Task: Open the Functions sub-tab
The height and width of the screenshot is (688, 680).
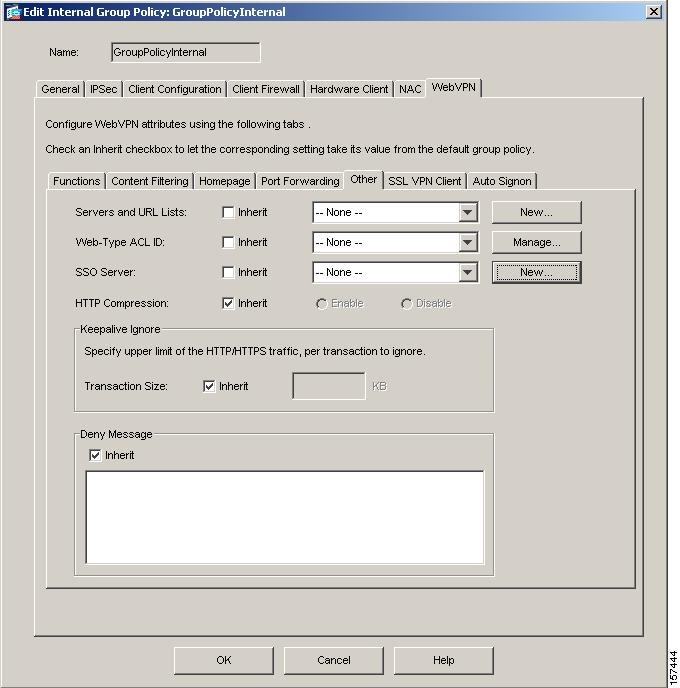Action: click(76, 181)
